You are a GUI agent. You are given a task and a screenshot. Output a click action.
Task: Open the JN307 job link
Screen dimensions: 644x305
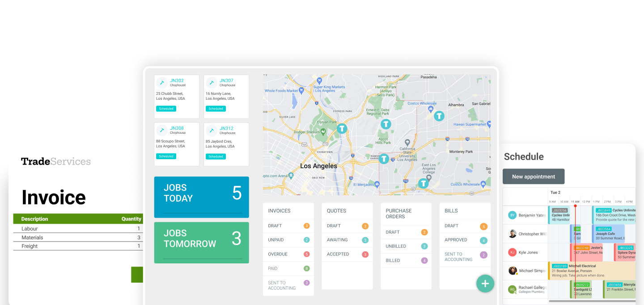tap(226, 80)
